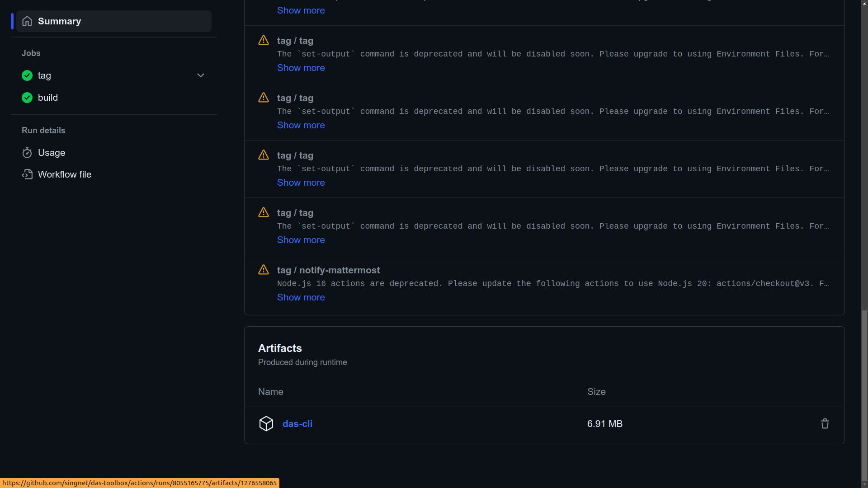The width and height of the screenshot is (868, 488).
Task: Click the delete artifact trash icon
Action: pos(825,424)
